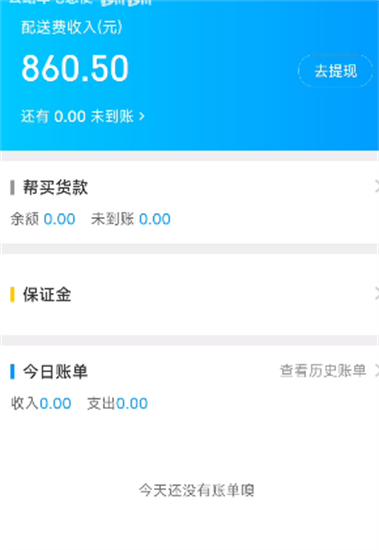
Task: Click the 今天还没有账单哦 empty message
Action: [197, 490]
